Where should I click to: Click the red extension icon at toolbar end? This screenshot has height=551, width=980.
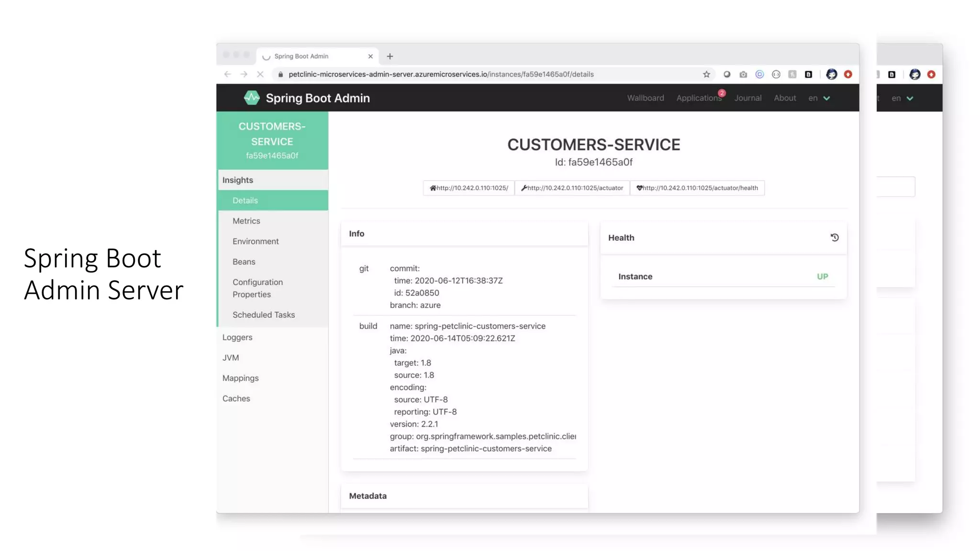pyautogui.click(x=848, y=74)
